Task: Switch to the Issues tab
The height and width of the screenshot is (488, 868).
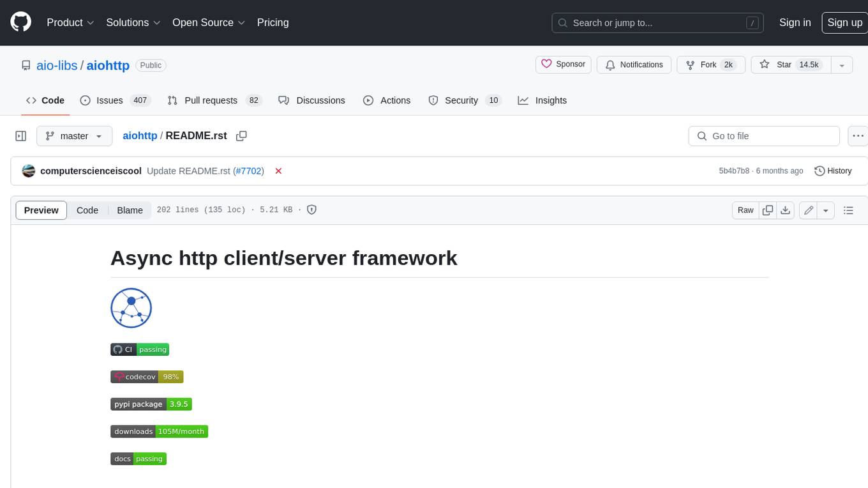Action: (114, 100)
